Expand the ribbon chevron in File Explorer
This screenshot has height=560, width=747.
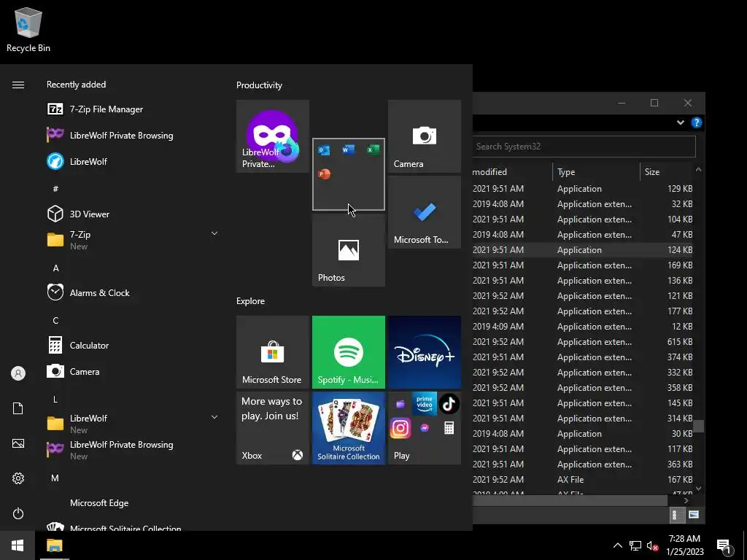(x=681, y=122)
